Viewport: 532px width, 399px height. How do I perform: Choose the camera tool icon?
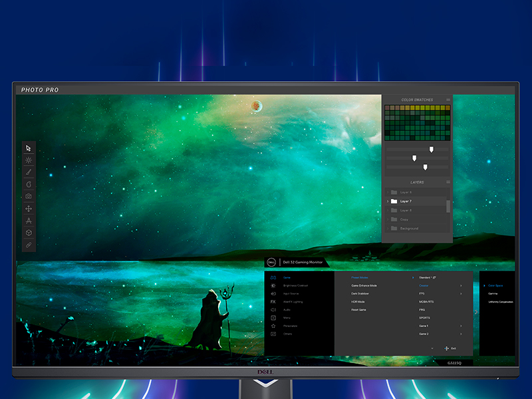29,196
